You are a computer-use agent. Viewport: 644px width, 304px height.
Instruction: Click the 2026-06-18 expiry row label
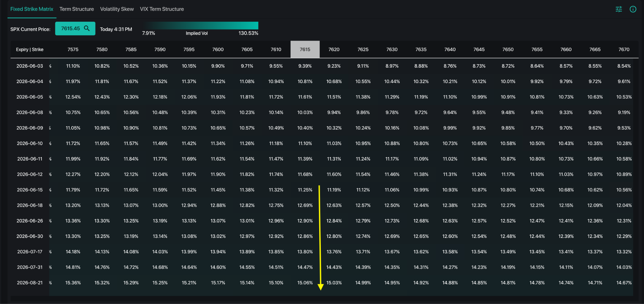tap(30, 205)
